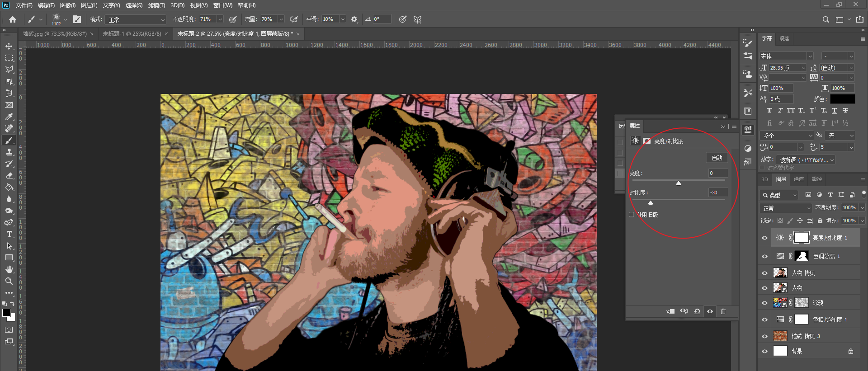Screen dimensions: 868x371
Task: Select the Eraser tool
Action: tap(9, 175)
